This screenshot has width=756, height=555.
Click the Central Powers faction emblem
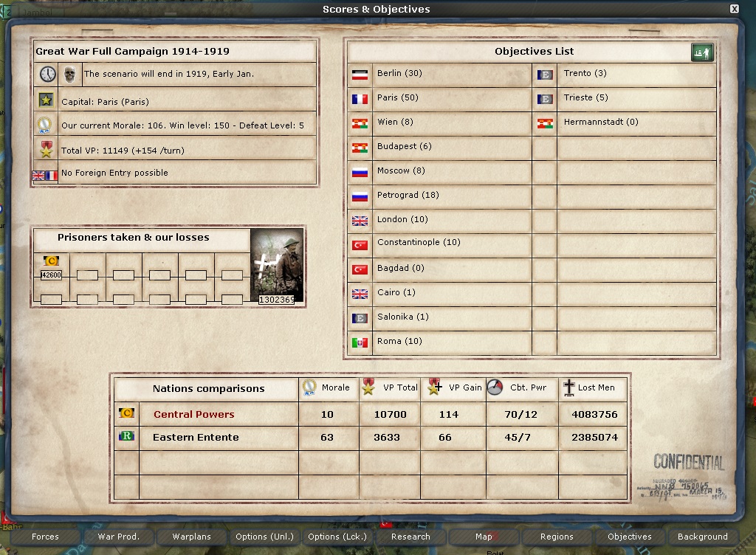click(126, 414)
